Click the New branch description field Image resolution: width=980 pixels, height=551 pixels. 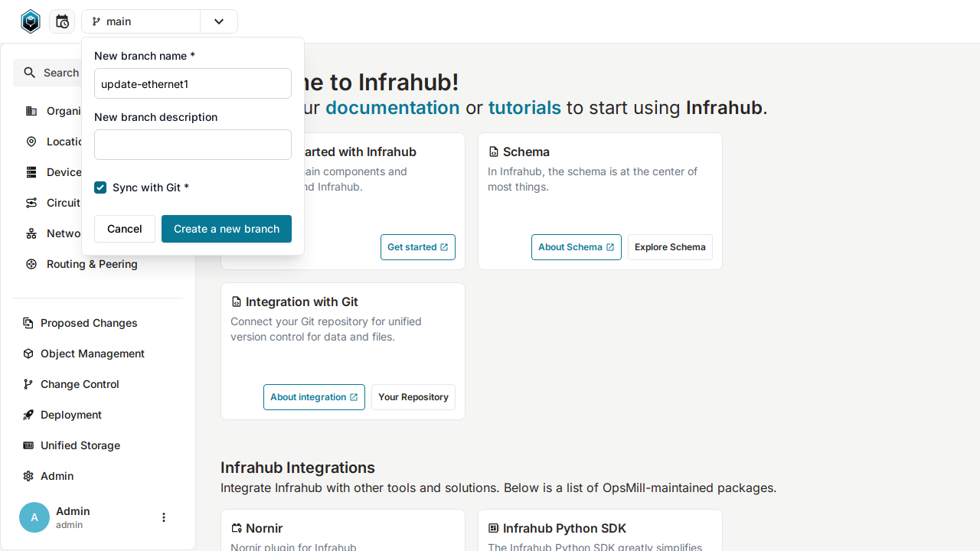coord(192,144)
